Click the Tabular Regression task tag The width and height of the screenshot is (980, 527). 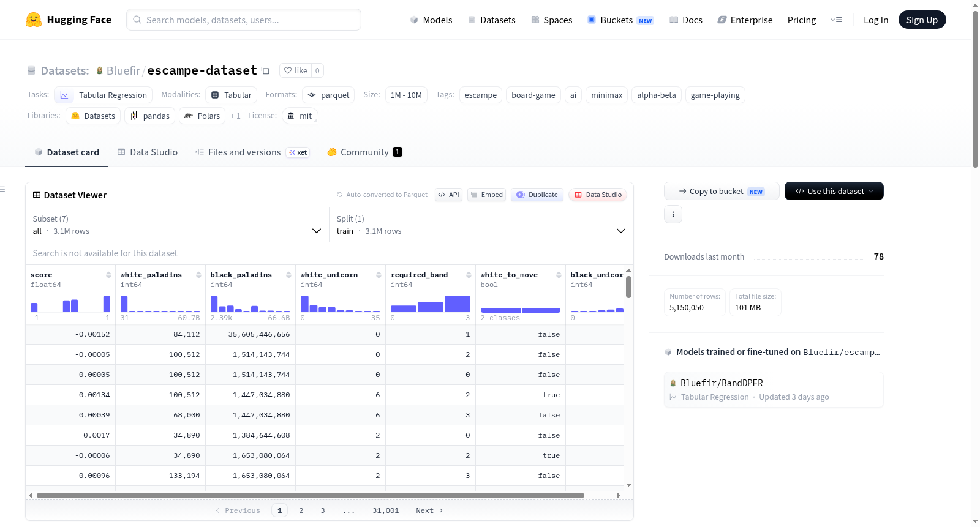(104, 95)
